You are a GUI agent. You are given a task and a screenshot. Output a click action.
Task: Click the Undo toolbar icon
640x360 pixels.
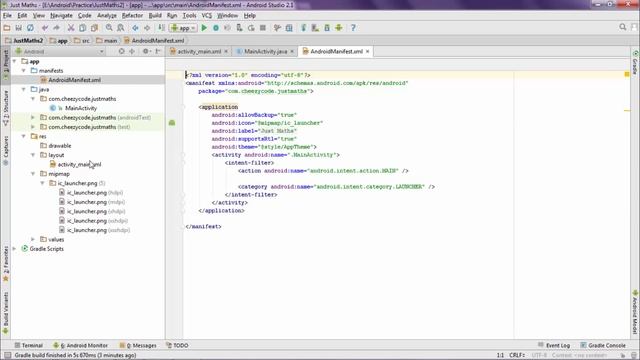[x=44, y=28]
